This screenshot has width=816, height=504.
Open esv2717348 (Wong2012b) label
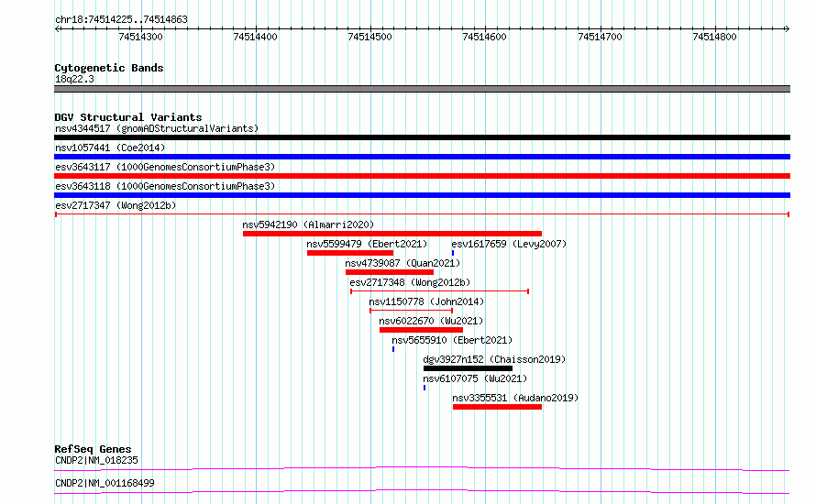click(x=410, y=282)
